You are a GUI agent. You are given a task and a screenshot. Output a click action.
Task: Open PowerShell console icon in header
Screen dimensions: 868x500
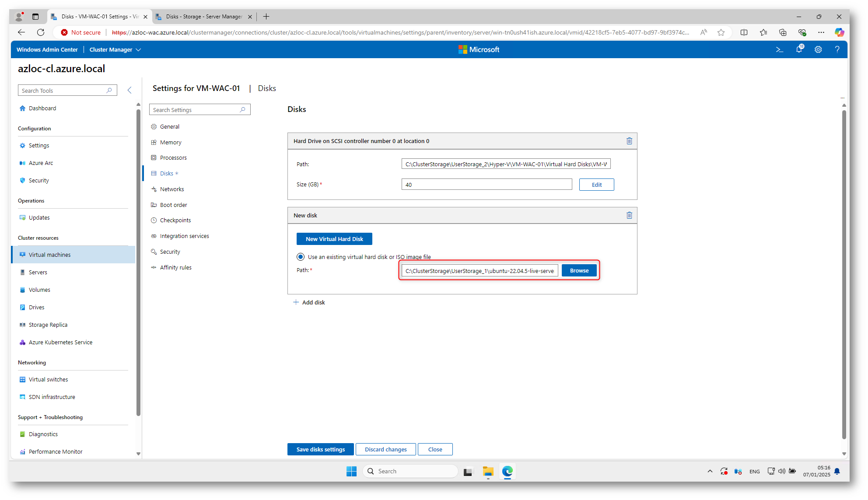coord(779,49)
